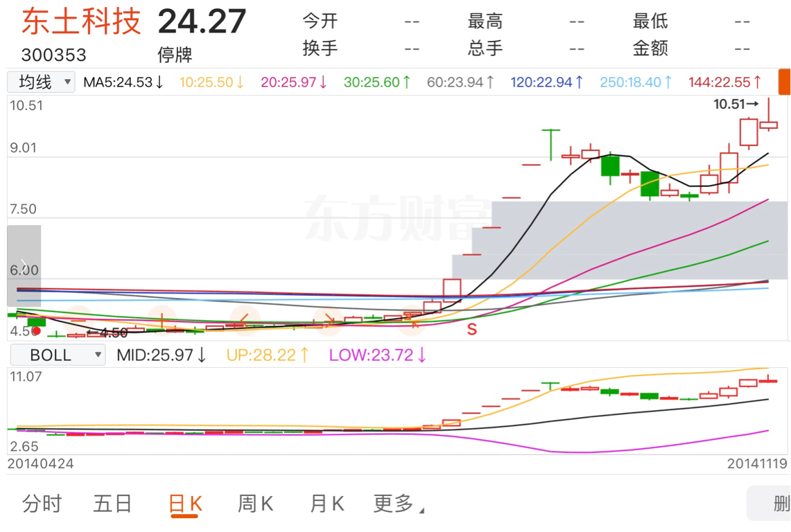Click the 4.50 low price marker label
Viewport: 791px width, 532px height.
(108, 332)
